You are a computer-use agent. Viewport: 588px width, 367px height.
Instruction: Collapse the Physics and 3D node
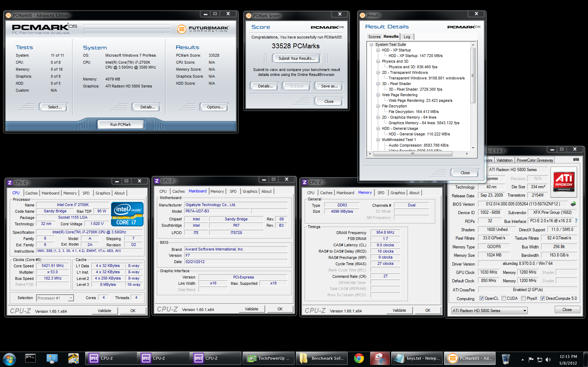tap(378, 61)
